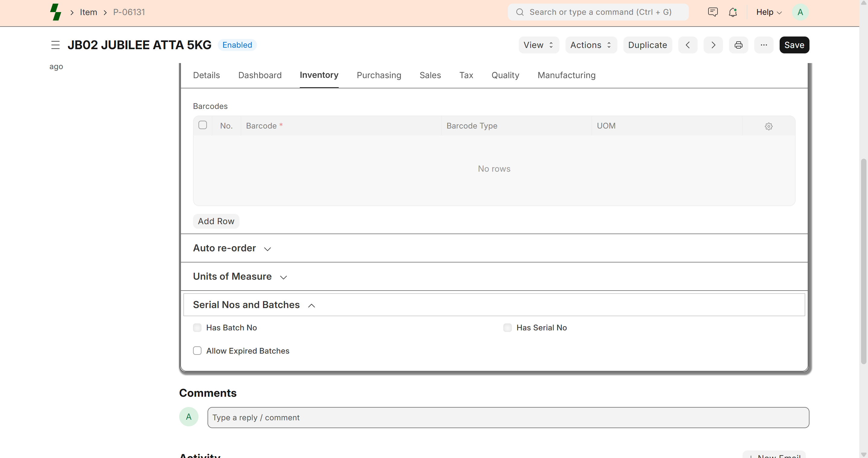
Task: Switch to the Manufacturing tab
Action: (x=566, y=75)
